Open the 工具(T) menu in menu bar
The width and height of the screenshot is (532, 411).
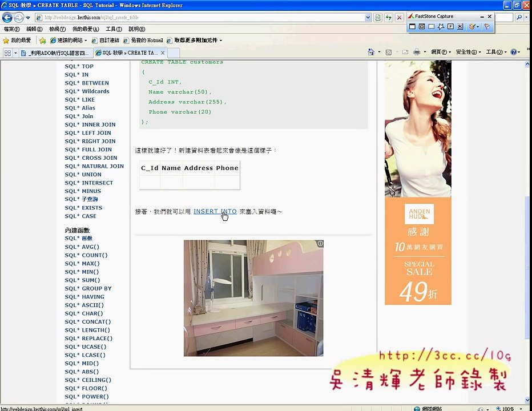114,29
